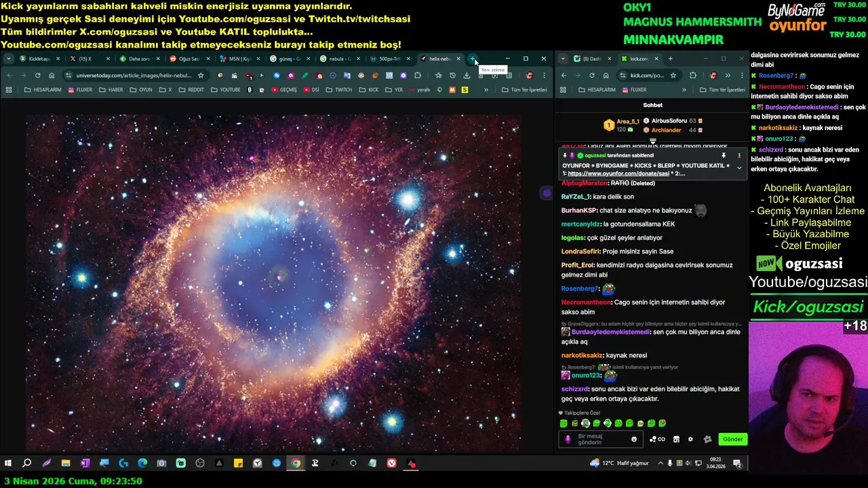Open Windows taskbar search
Screen dimensions: 868x488
pyautogui.click(x=27, y=464)
